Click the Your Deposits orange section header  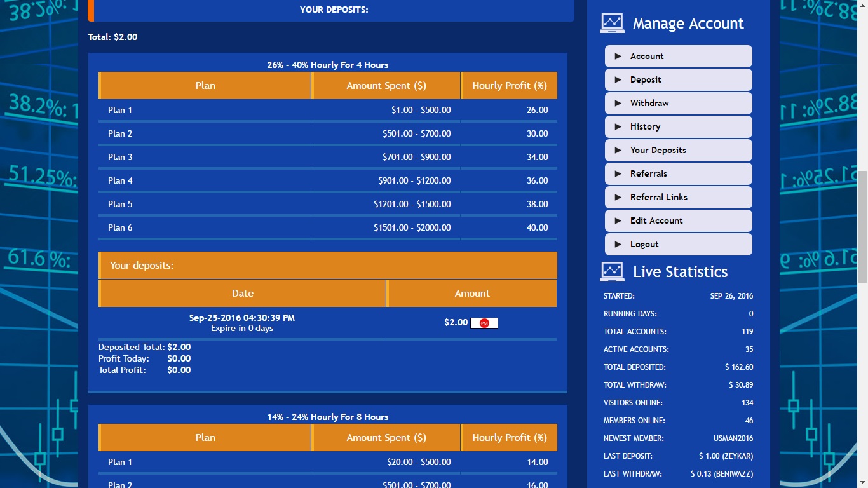pyautogui.click(x=327, y=266)
